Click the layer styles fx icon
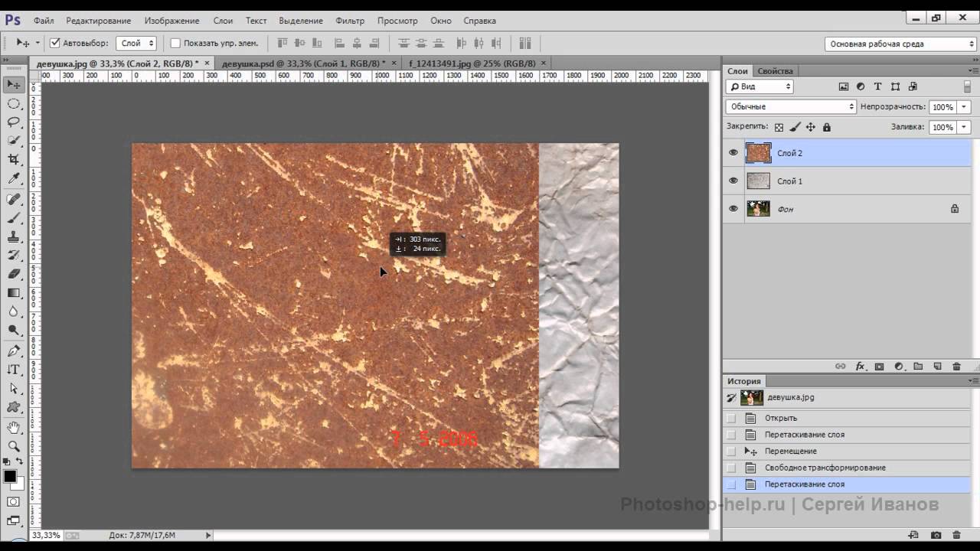This screenshot has width=980, height=551. point(860,367)
